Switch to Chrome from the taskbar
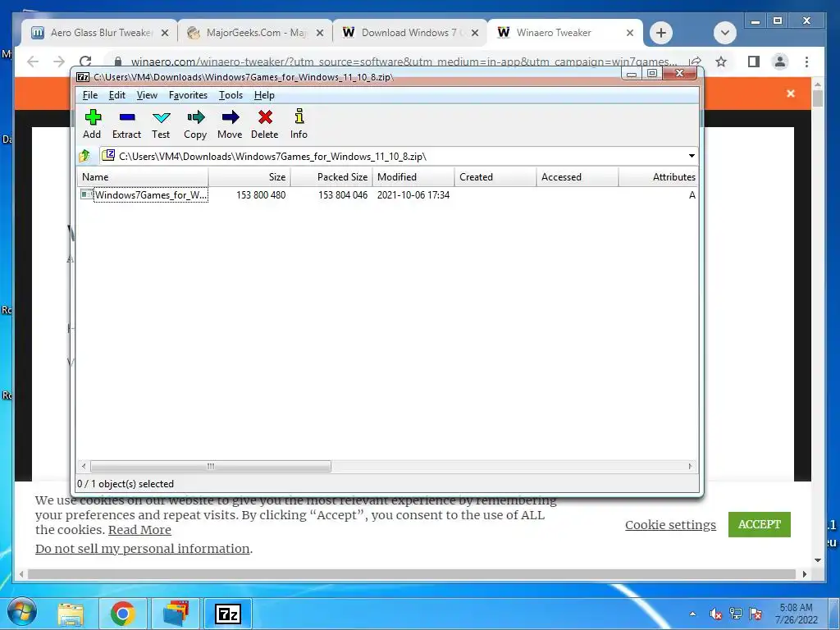Screen dimensions: 840x630 pos(123,614)
